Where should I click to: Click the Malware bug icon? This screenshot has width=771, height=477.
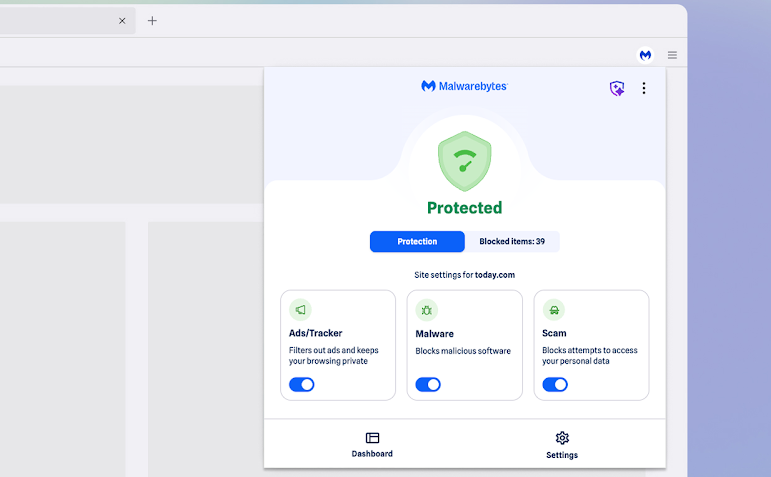click(x=427, y=310)
